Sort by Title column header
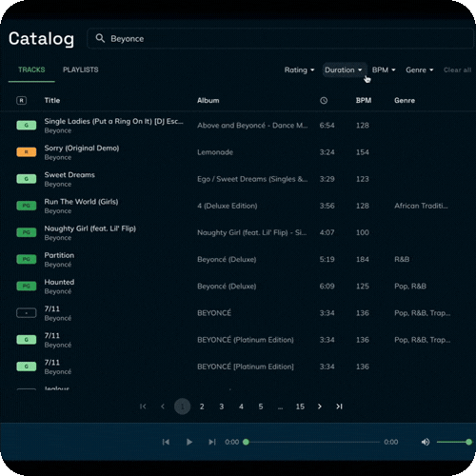476x476 pixels. (x=52, y=100)
